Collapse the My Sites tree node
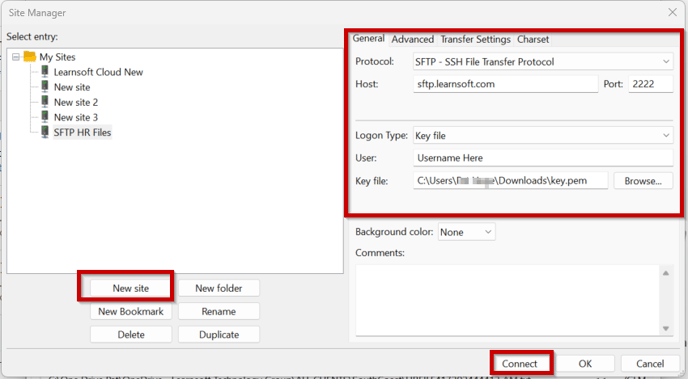Screen dimensions: 688x379 point(16,57)
